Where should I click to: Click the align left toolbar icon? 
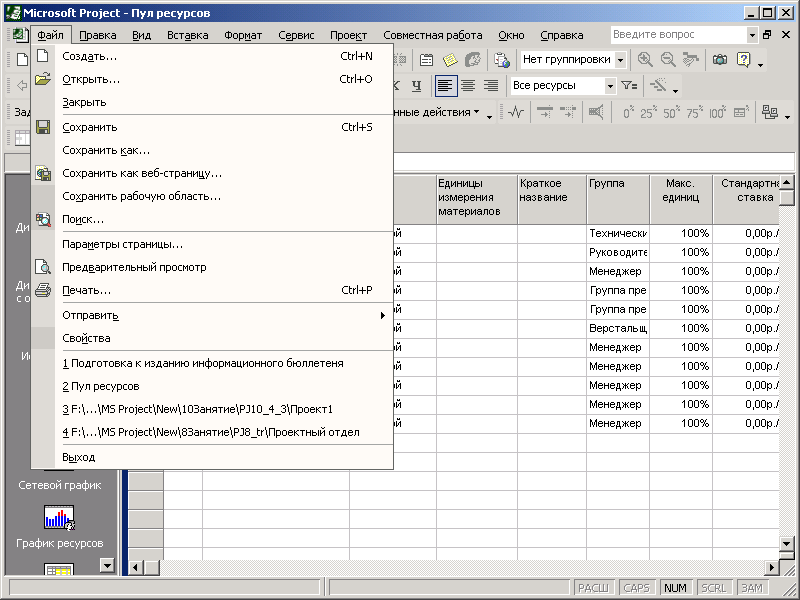[445, 86]
